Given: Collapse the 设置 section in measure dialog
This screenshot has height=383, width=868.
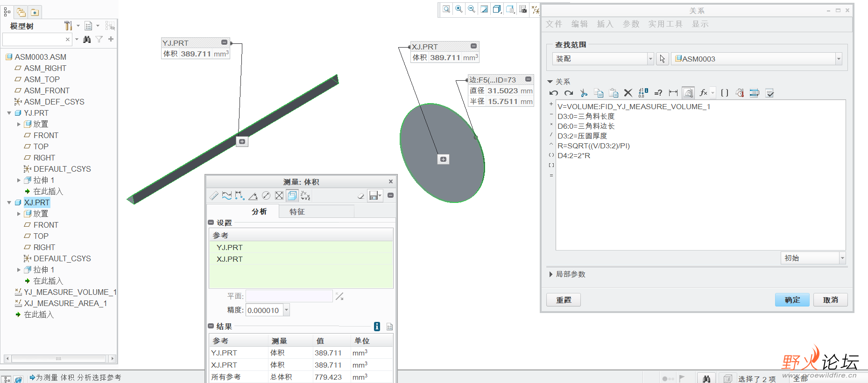Looking at the screenshot, I should click(x=211, y=223).
